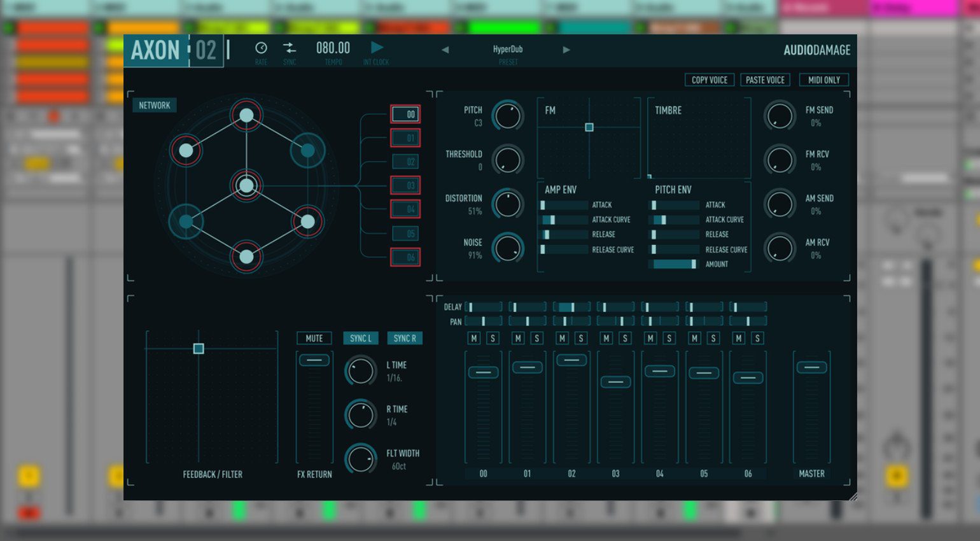Click the RATE clock icon

pyautogui.click(x=261, y=48)
